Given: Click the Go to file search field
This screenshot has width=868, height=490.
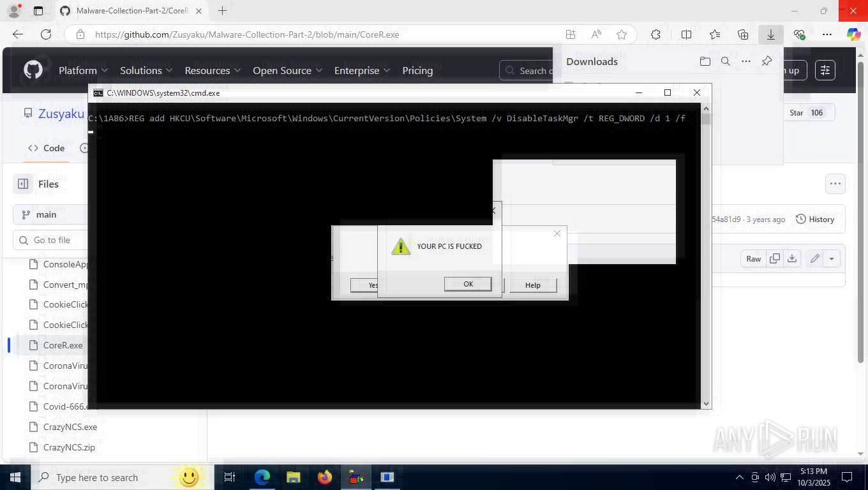Looking at the screenshot, I should tap(50, 240).
